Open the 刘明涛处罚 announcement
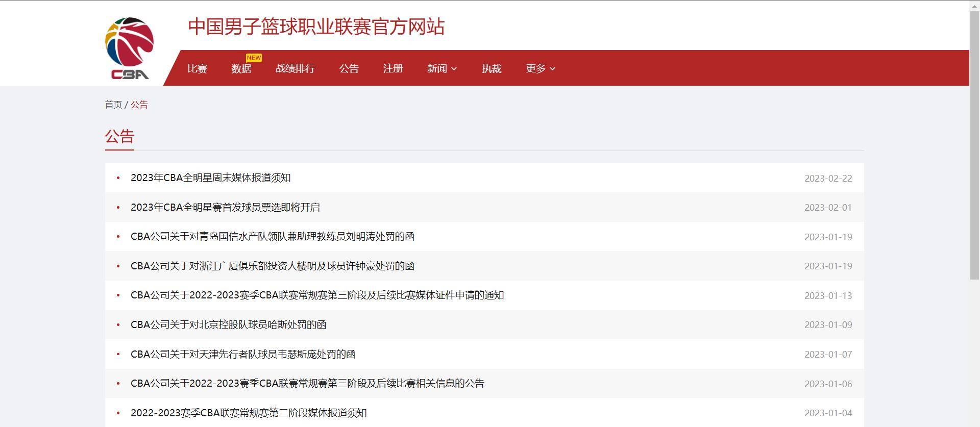 (x=273, y=237)
